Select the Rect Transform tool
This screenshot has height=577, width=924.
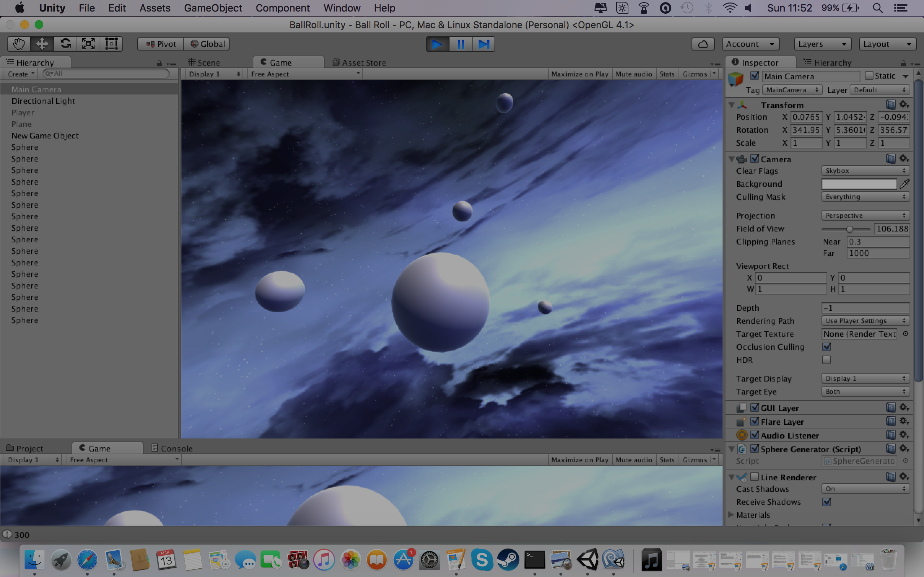[x=111, y=44]
